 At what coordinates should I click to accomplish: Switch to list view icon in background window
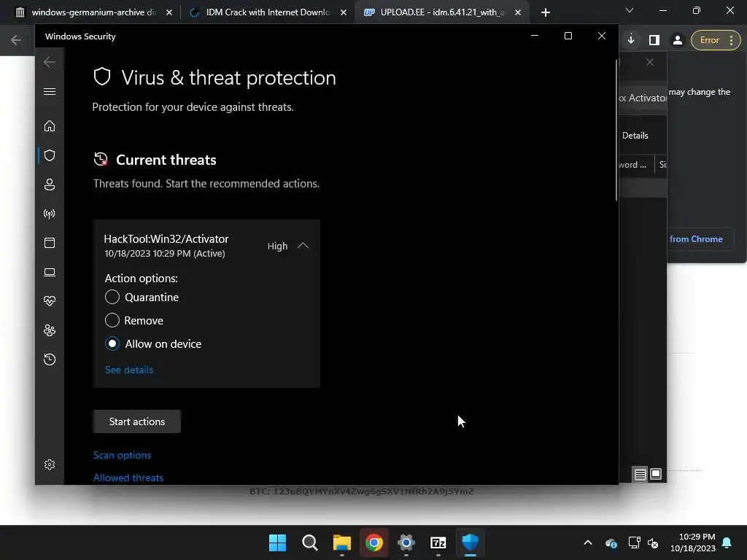coord(640,474)
